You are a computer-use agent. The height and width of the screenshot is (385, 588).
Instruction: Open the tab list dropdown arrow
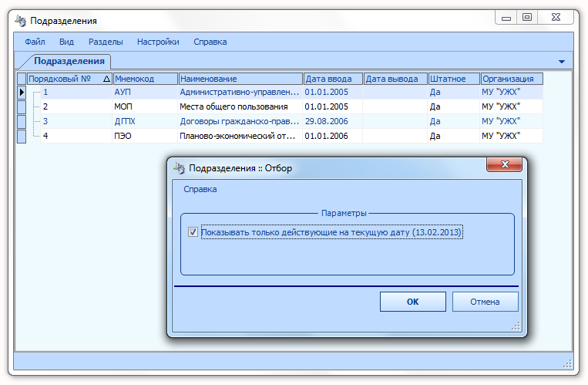(x=561, y=62)
